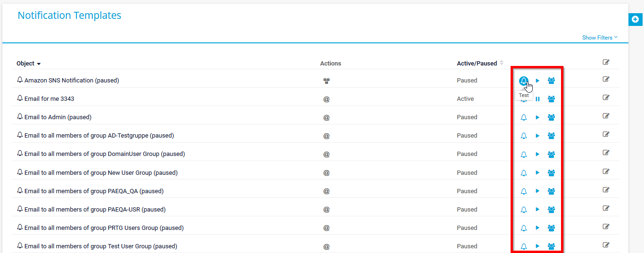
Task: Click the @ action icon for DomainUser Group row
Action: click(x=326, y=154)
